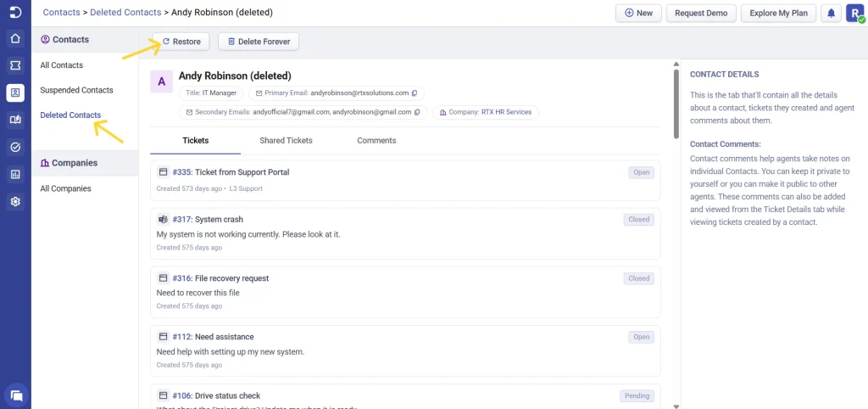
Task: Click the Teams source icon of ticket #317
Action: point(164,220)
